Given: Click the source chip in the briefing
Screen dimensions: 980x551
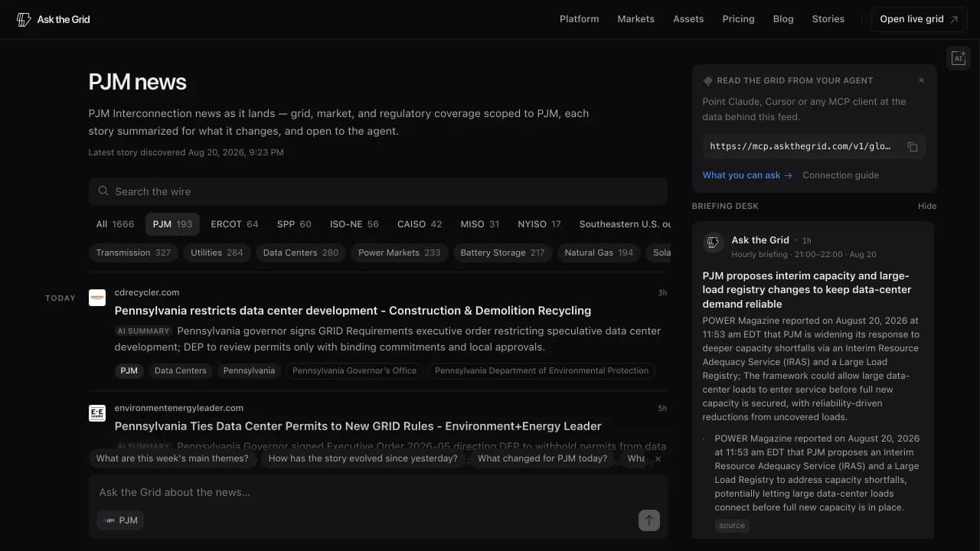Looking at the screenshot, I should tap(732, 526).
